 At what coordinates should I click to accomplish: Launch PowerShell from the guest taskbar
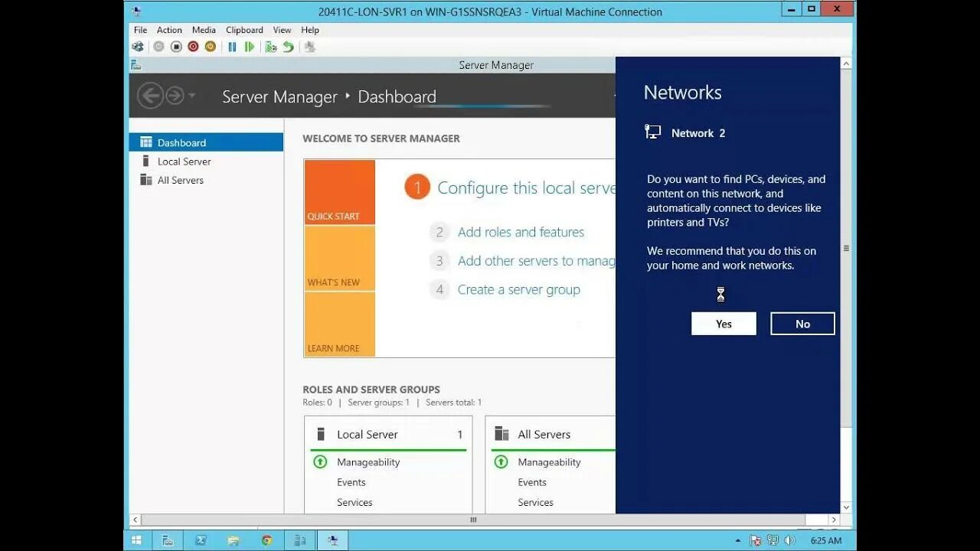[201, 540]
